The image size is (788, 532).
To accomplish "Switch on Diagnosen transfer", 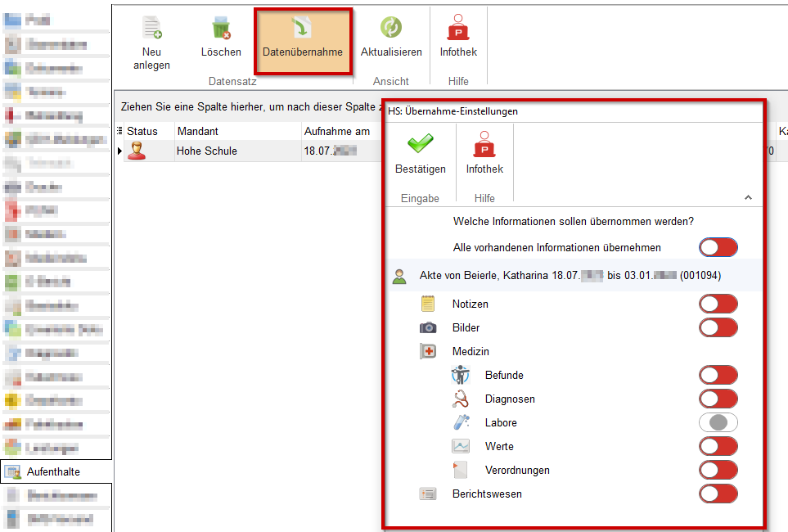I will coord(718,399).
